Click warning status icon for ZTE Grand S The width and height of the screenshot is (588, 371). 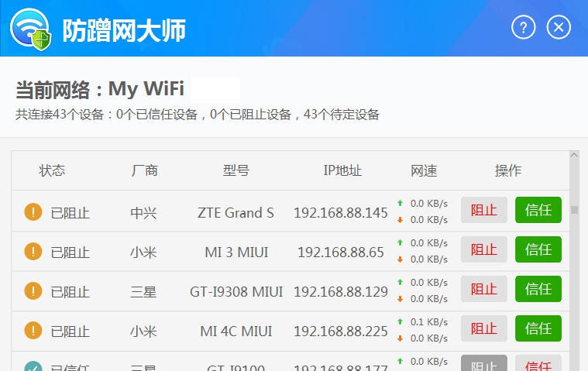coord(33,211)
